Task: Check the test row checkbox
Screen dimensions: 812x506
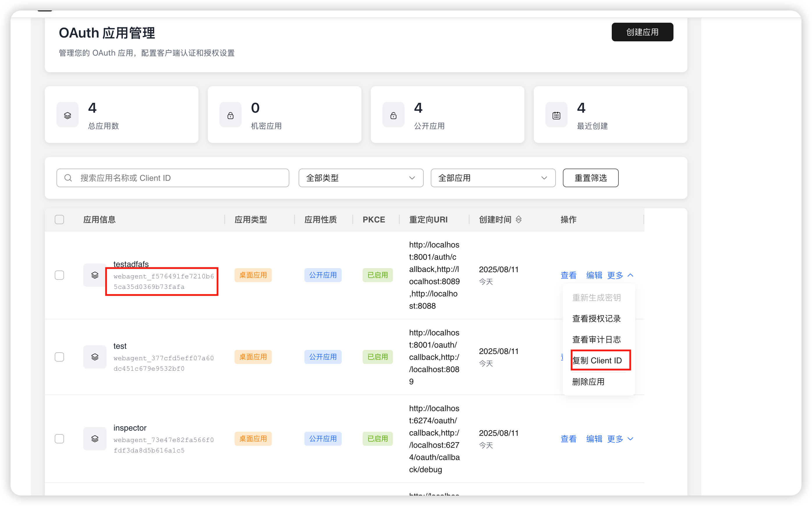Action: tap(60, 357)
